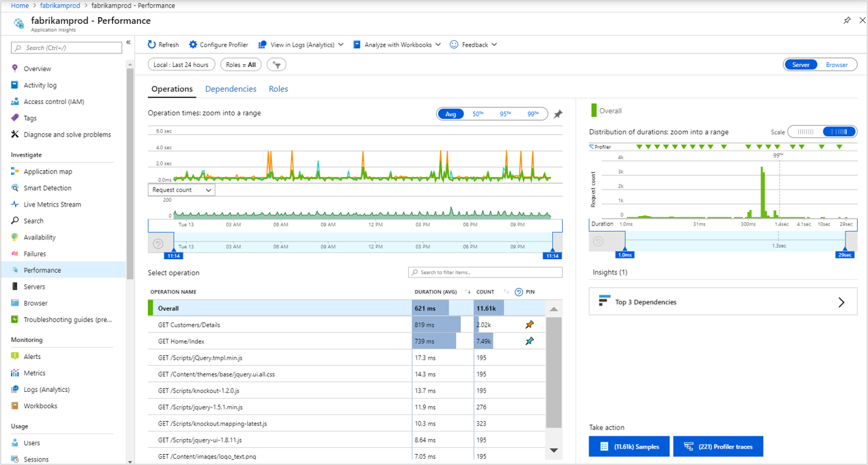Open Top 3 Dependencies insight
Viewport: 868px width, 465px height.
pos(722,301)
